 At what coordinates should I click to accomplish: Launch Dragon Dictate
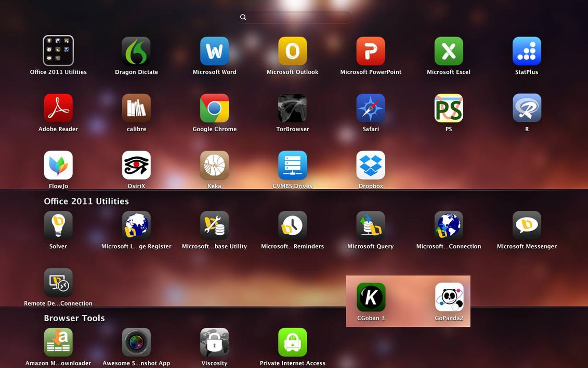[x=136, y=51]
